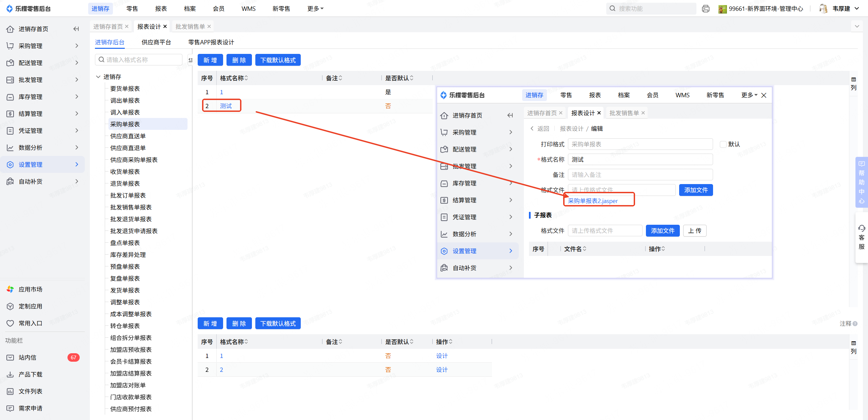Image resolution: width=868 pixels, height=420 pixels.
Task: Sort by 格式名称 column in top table
Action: 246,78
